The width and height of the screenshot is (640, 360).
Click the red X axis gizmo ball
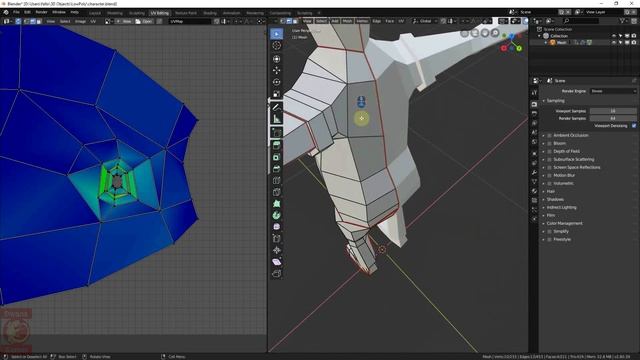tap(504, 48)
